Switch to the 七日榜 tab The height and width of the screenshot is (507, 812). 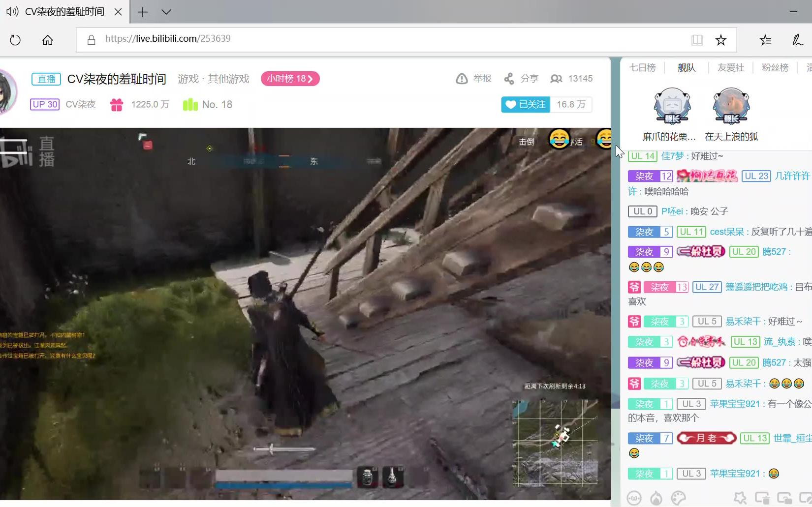coord(642,67)
